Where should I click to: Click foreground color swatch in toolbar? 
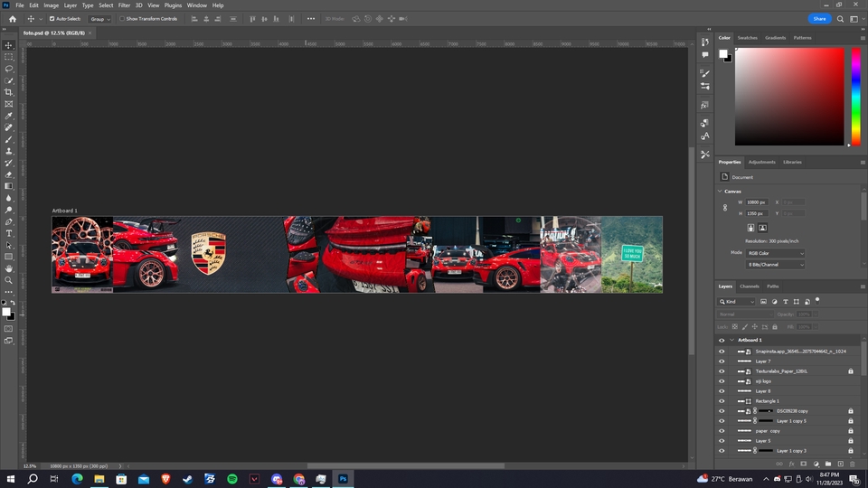click(6, 312)
